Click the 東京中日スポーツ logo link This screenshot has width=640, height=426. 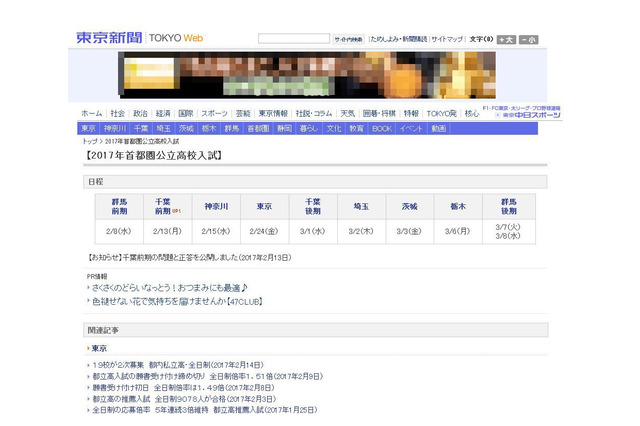[x=528, y=115]
